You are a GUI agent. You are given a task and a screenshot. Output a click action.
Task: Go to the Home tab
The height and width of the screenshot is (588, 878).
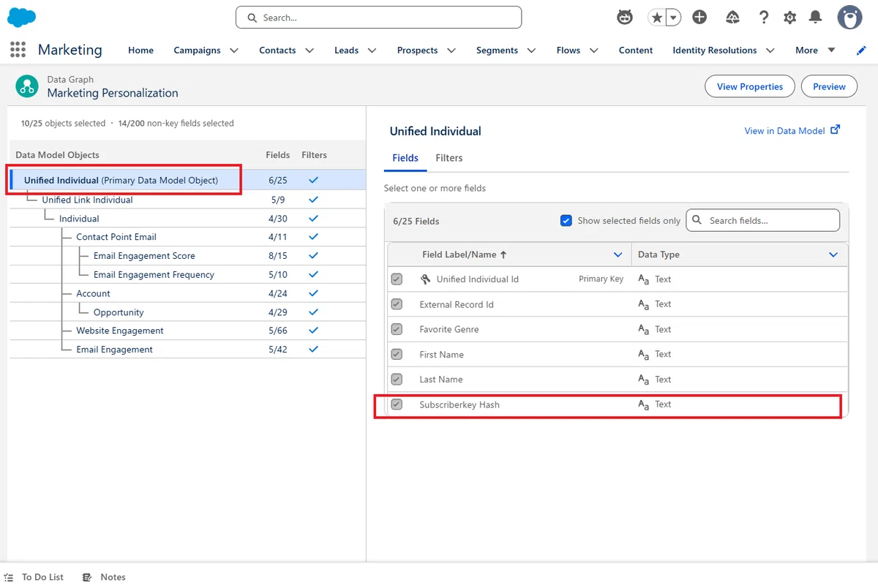click(x=140, y=50)
